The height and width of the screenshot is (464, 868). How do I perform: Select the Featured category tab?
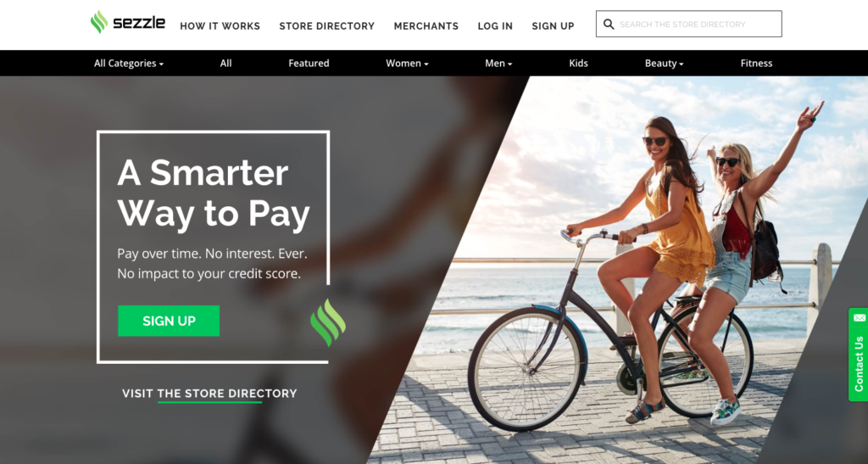[x=309, y=63]
